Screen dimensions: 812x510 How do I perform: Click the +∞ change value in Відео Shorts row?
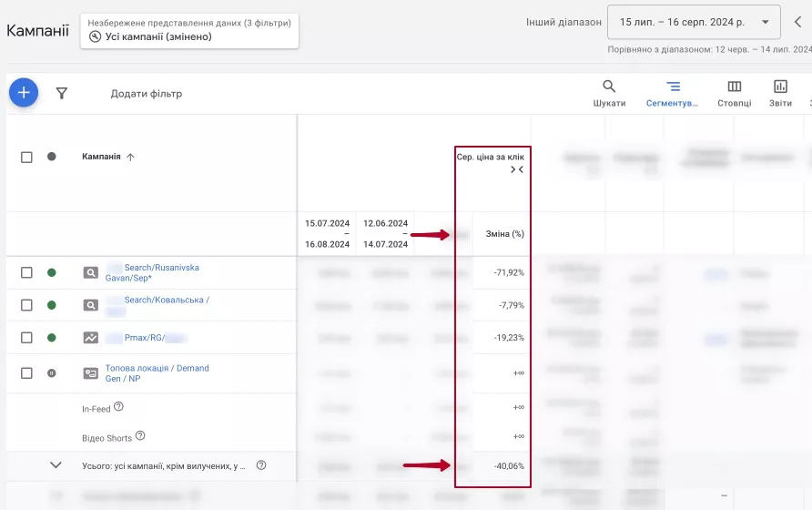click(519, 436)
